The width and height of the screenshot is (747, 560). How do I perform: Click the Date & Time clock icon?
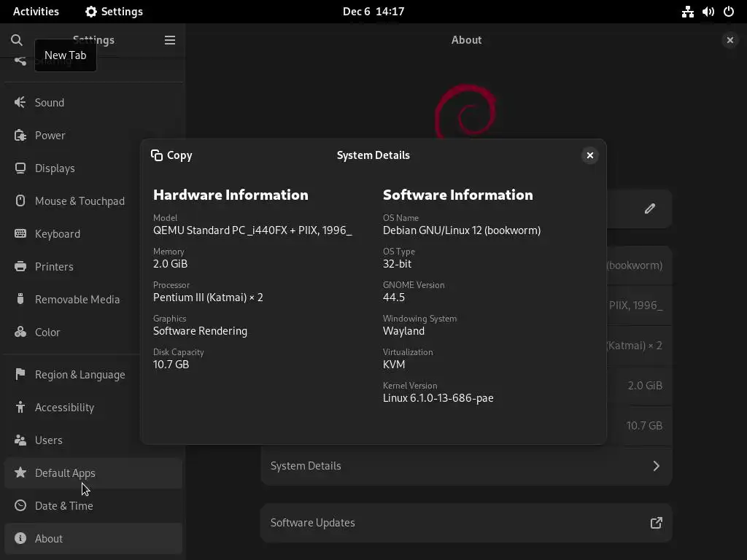[20, 505]
